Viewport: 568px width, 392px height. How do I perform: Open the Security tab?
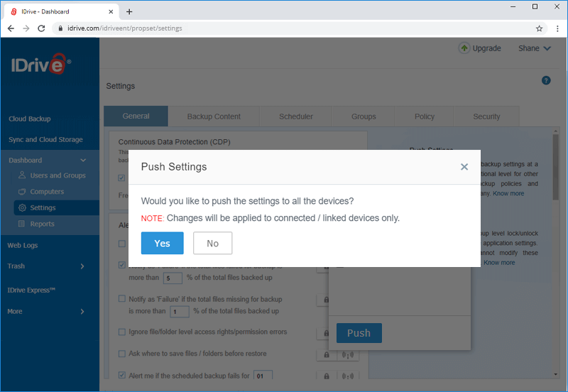pyautogui.click(x=486, y=116)
